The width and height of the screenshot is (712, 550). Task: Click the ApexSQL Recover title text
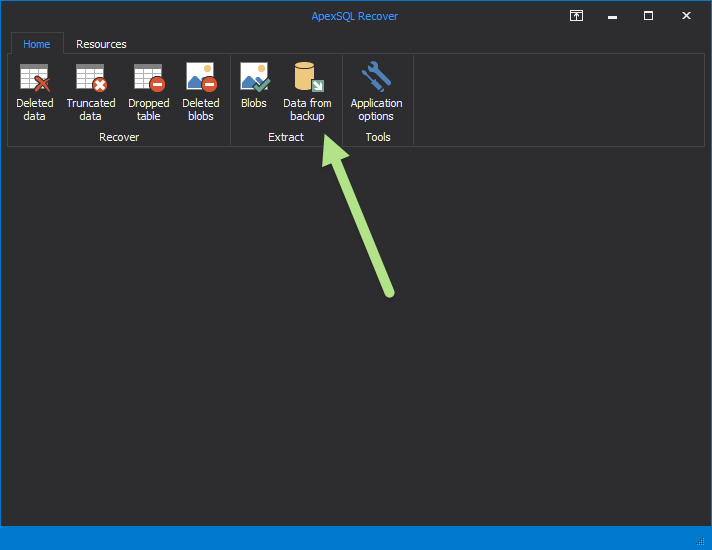click(x=355, y=16)
